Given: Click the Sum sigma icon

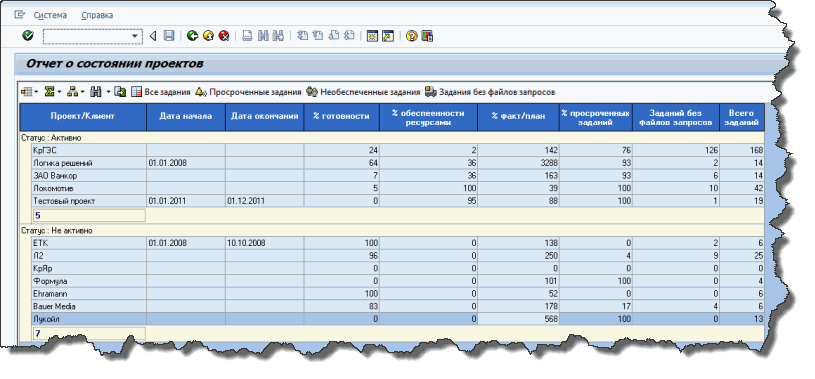Looking at the screenshot, I should [x=49, y=92].
